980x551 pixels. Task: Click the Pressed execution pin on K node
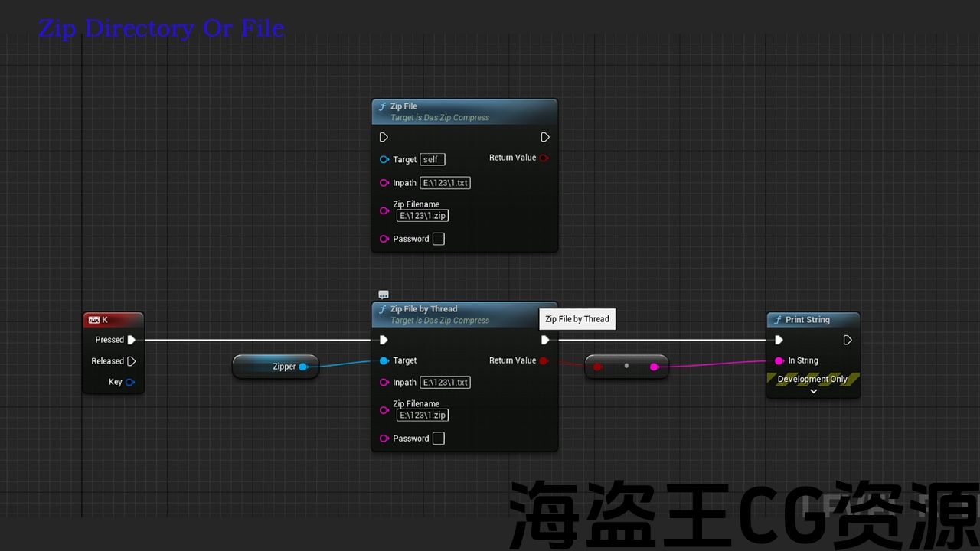coord(131,340)
